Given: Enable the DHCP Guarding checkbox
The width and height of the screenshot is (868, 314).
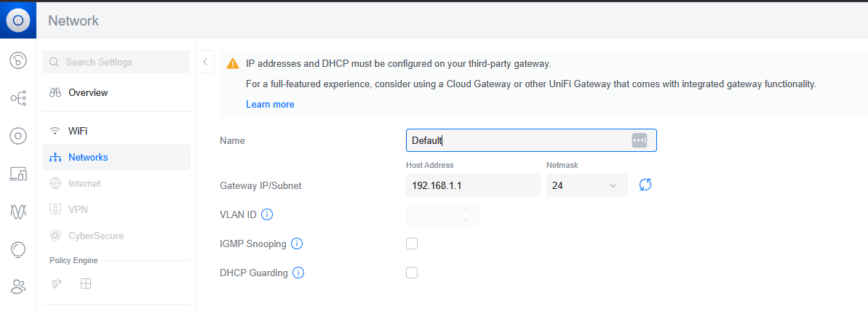Looking at the screenshot, I should tap(412, 273).
